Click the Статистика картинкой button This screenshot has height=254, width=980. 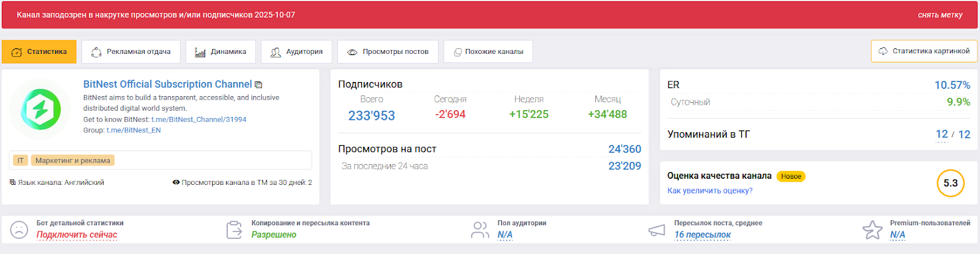coord(924,51)
